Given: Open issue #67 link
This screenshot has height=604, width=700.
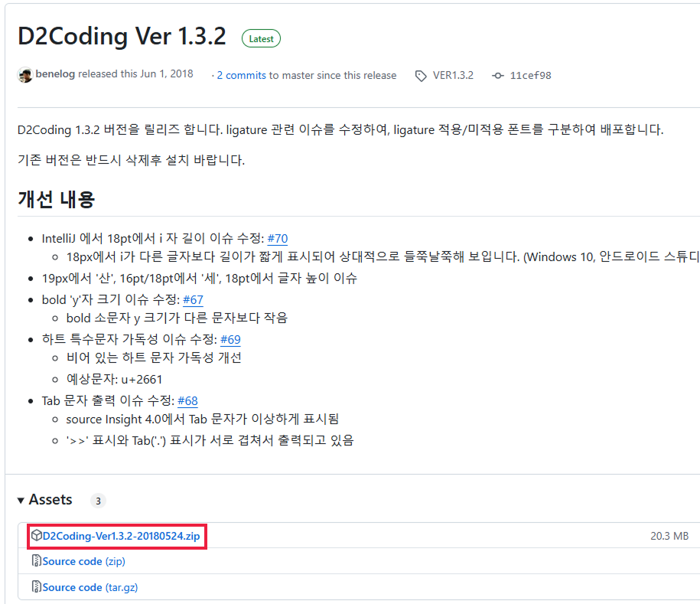Looking at the screenshot, I should click(193, 299).
